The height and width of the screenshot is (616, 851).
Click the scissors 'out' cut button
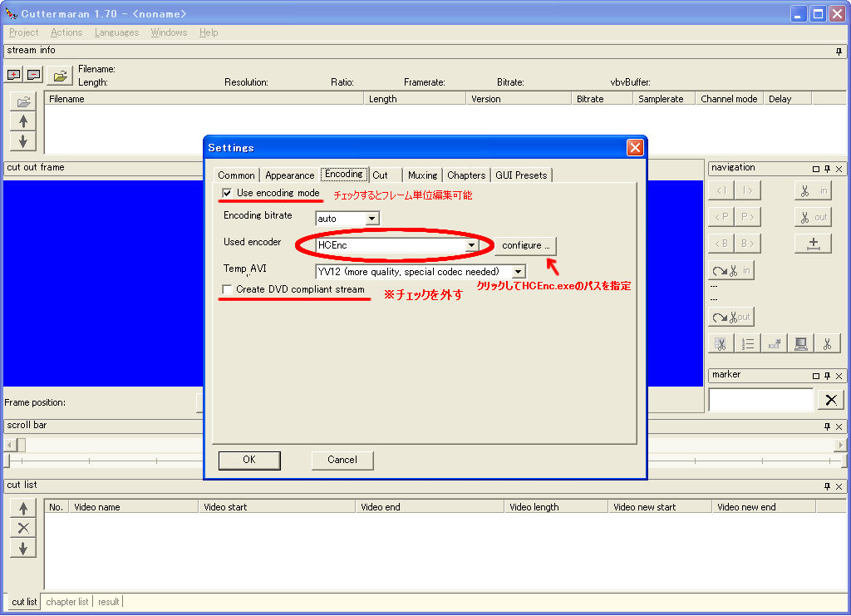click(x=813, y=217)
